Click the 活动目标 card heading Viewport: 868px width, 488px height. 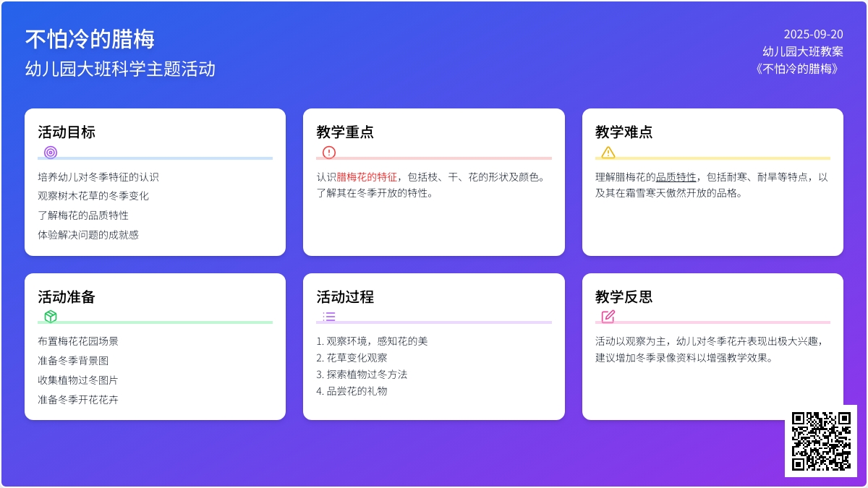tap(67, 132)
